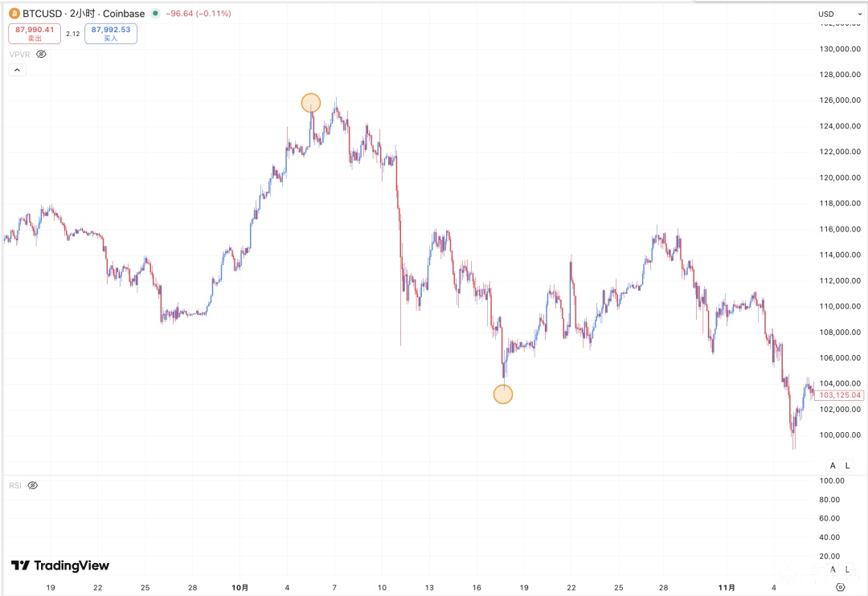Click the green market status dot
The image size is (868, 596).
154,14
